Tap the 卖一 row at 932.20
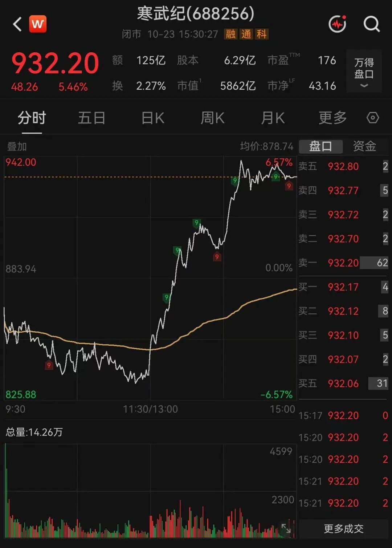 pyautogui.click(x=343, y=263)
